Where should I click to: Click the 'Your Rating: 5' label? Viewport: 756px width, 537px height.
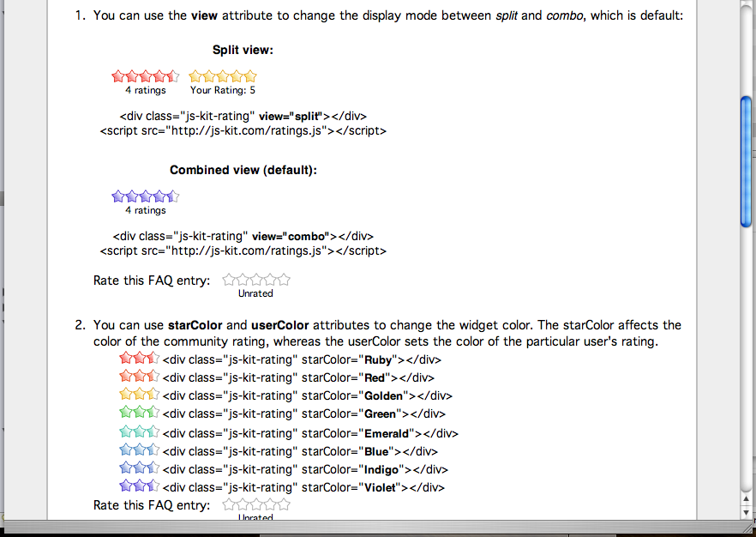click(x=223, y=90)
